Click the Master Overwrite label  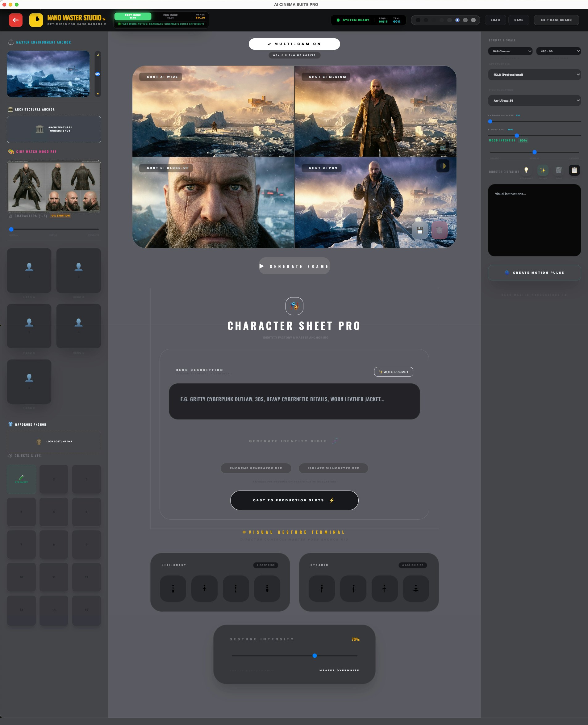coord(339,670)
